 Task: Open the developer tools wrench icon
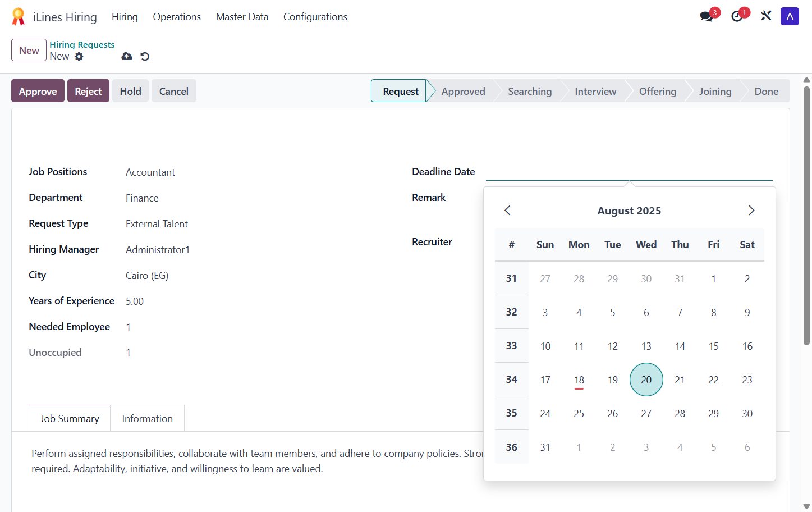click(x=766, y=16)
